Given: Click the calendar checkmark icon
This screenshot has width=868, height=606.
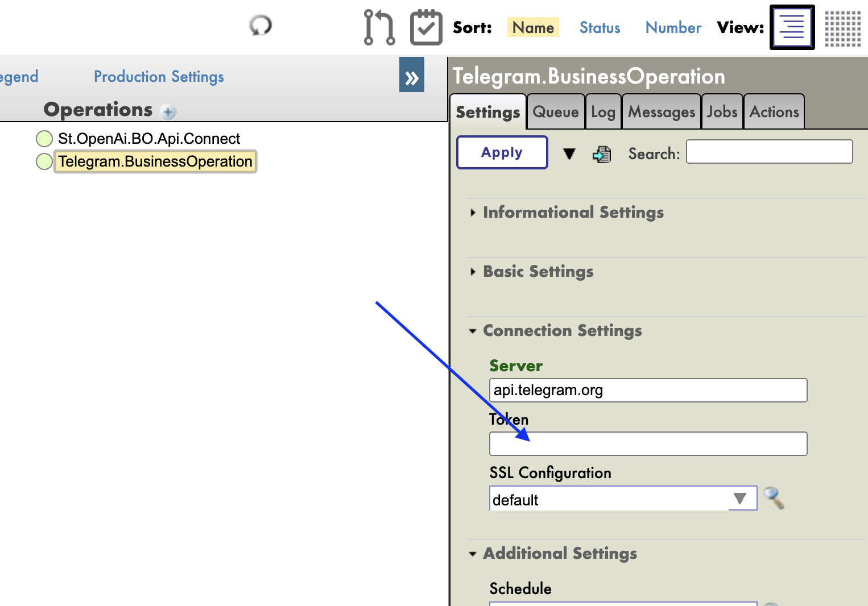Looking at the screenshot, I should [x=426, y=27].
